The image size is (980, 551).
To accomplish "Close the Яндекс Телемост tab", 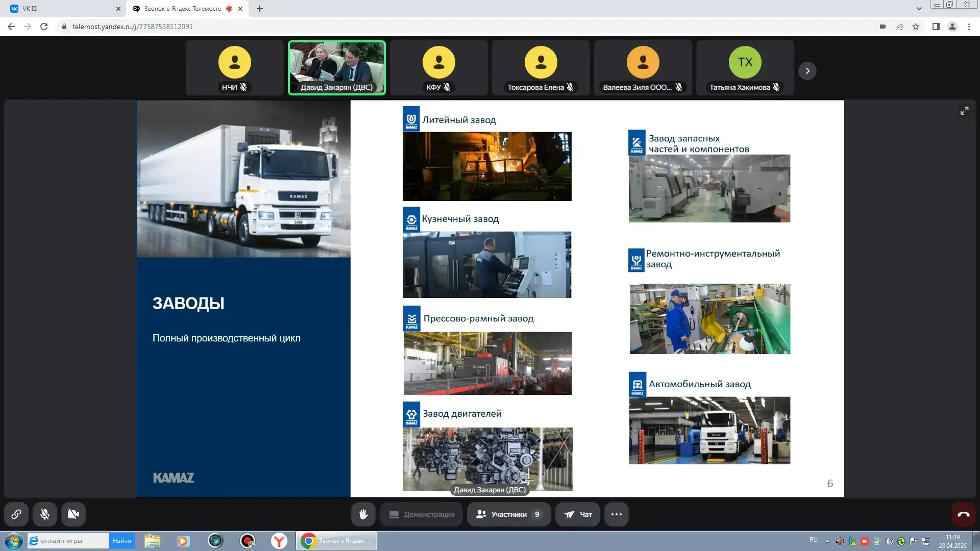I will click(240, 9).
